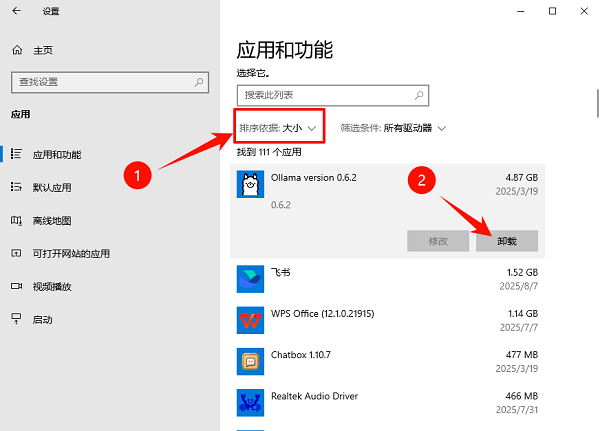Click the WPS Office app icon
The height and width of the screenshot is (431, 600).
(249, 319)
